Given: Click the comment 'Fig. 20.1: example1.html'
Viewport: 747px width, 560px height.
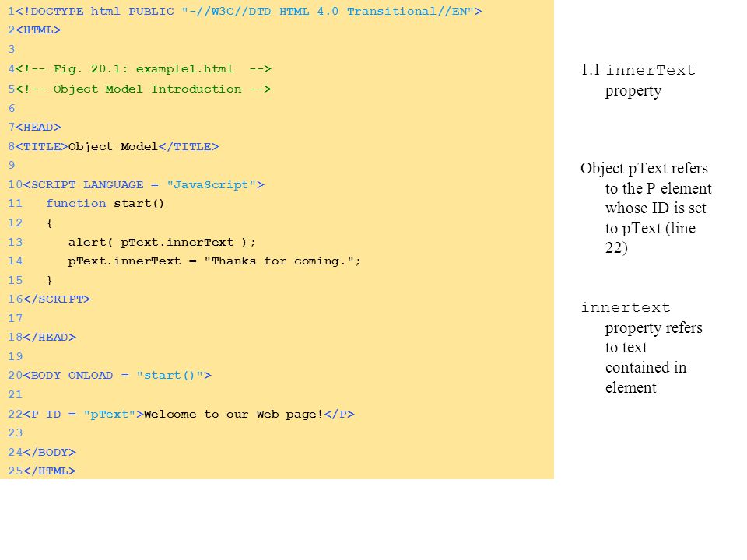Looking at the screenshot, I should tap(143, 69).
